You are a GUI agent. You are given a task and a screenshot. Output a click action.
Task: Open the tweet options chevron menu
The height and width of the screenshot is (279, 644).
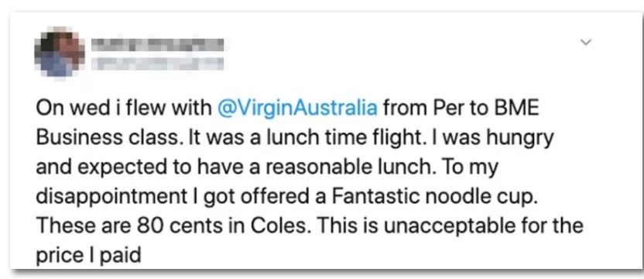coord(587,42)
